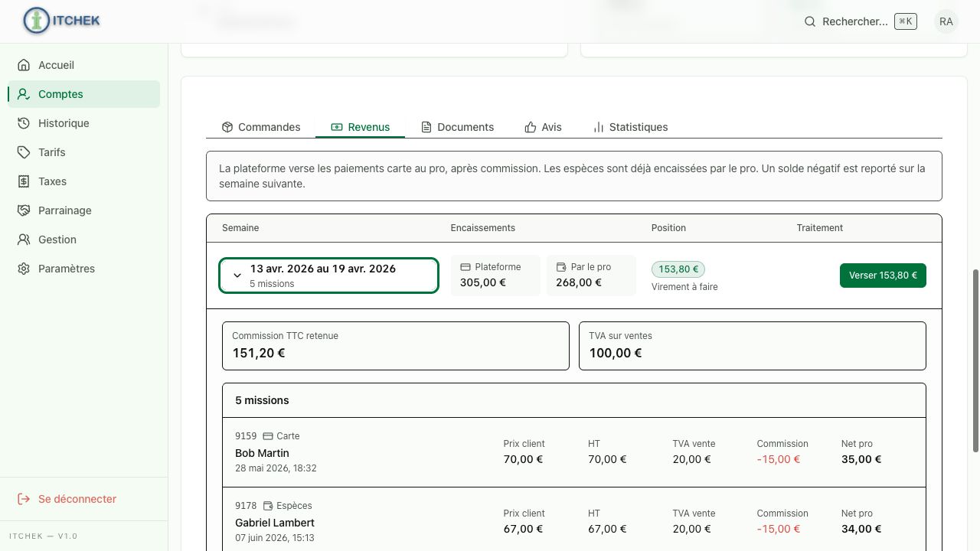Click the Virement à faire label

tap(684, 287)
